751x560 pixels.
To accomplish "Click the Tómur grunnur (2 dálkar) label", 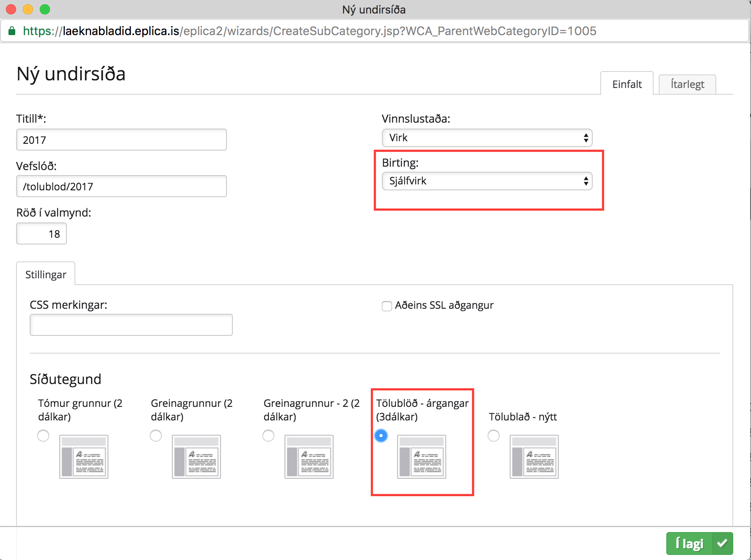I will click(x=80, y=410).
